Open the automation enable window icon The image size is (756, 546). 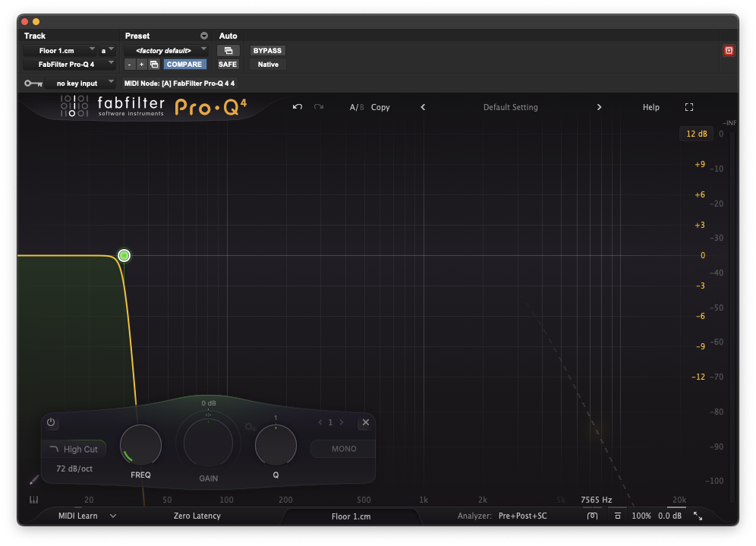point(228,51)
